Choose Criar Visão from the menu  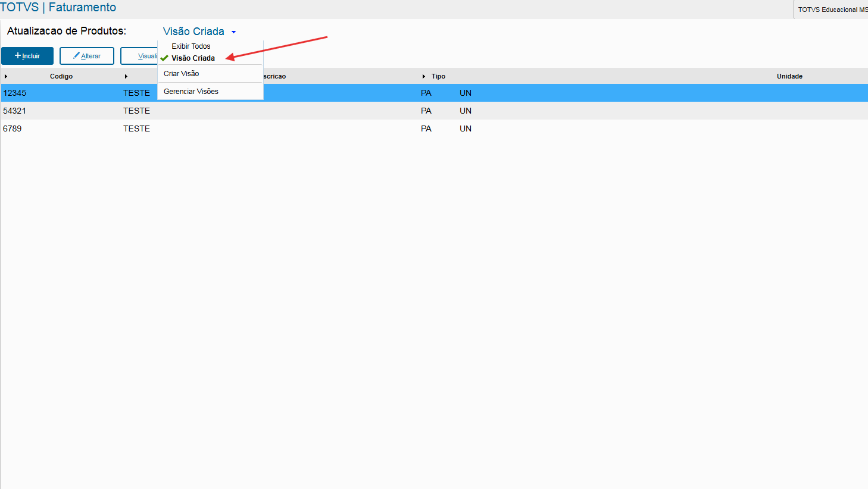[182, 74]
